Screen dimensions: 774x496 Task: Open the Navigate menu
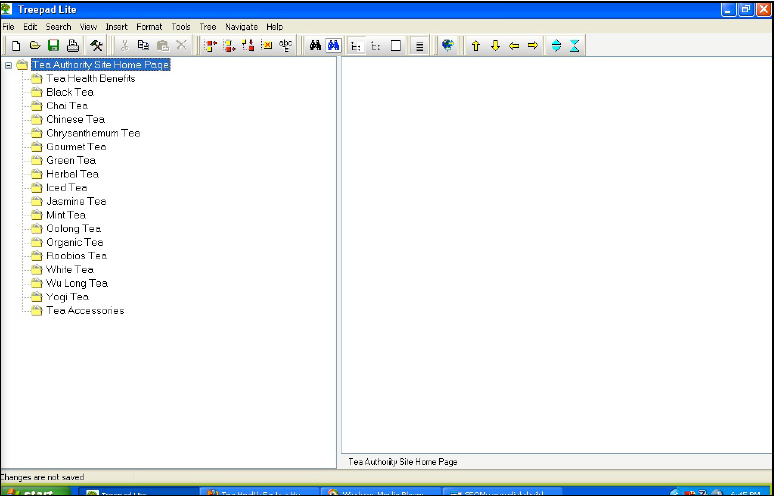pyautogui.click(x=241, y=27)
